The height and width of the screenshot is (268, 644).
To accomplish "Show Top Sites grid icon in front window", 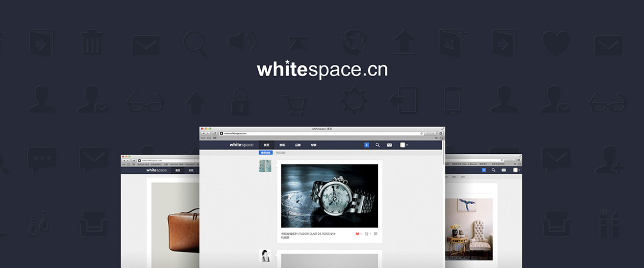I will pyautogui.click(x=215, y=138).
